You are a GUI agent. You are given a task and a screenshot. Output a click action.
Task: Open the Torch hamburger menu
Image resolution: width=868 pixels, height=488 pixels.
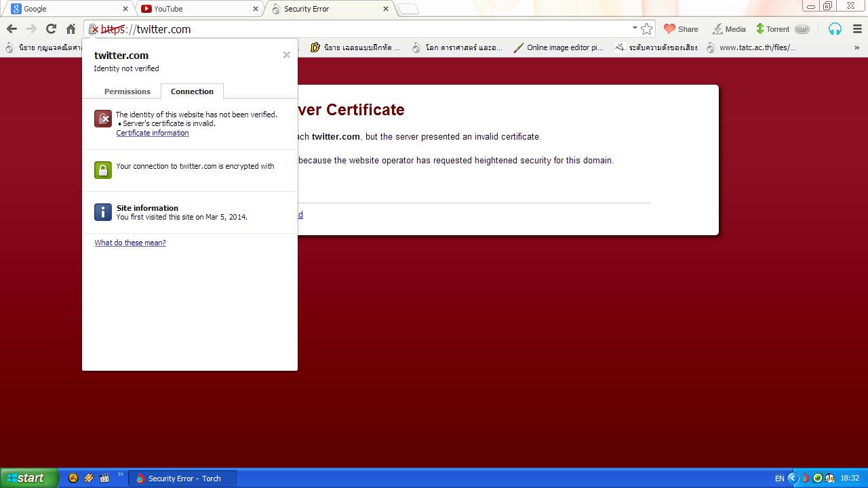[x=857, y=29]
